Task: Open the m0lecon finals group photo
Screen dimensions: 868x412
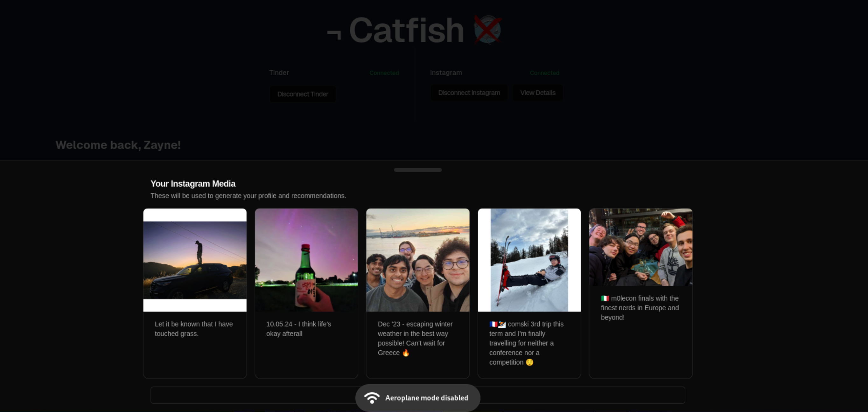Action: coord(640,247)
